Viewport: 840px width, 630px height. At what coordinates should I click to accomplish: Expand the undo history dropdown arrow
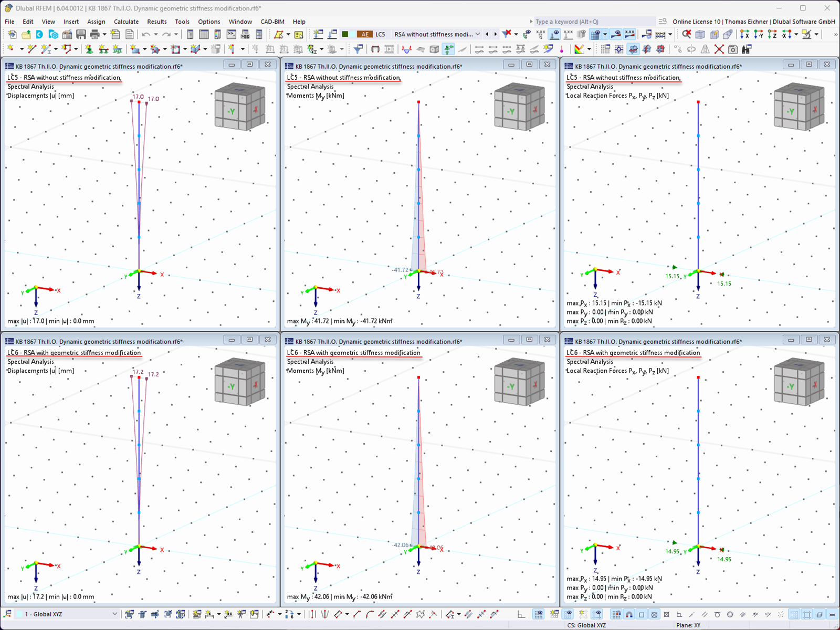(x=155, y=35)
